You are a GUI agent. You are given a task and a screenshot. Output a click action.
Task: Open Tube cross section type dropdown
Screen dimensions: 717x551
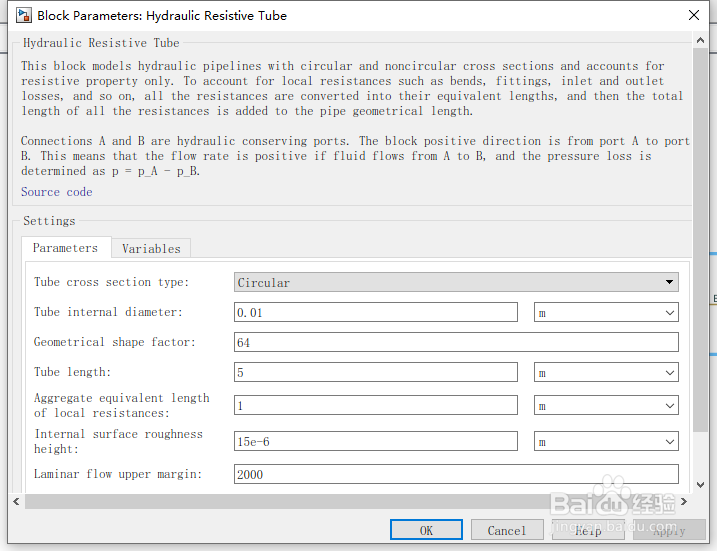point(456,282)
